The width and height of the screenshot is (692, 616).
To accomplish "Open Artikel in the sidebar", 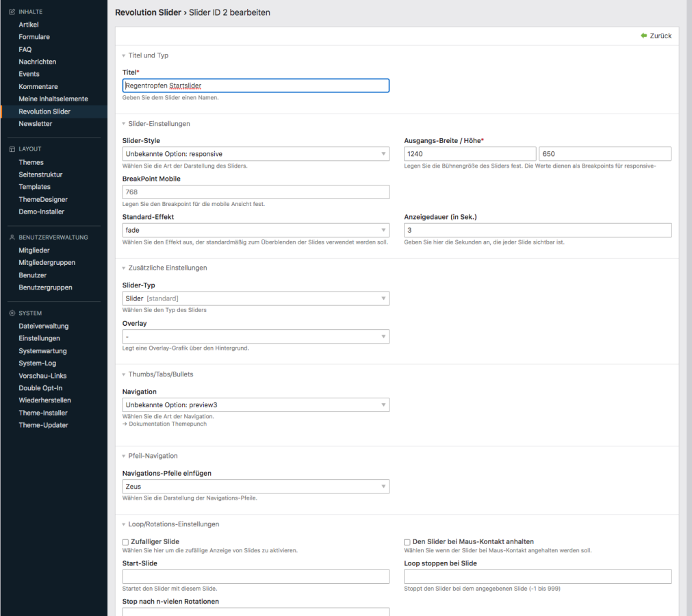I will [29, 25].
